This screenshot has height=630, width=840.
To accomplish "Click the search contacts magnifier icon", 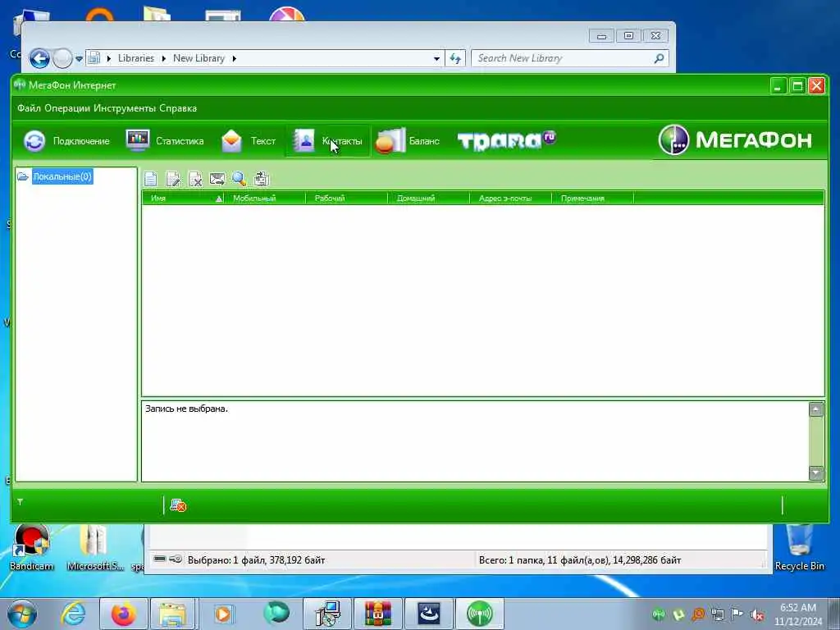I will (x=239, y=179).
